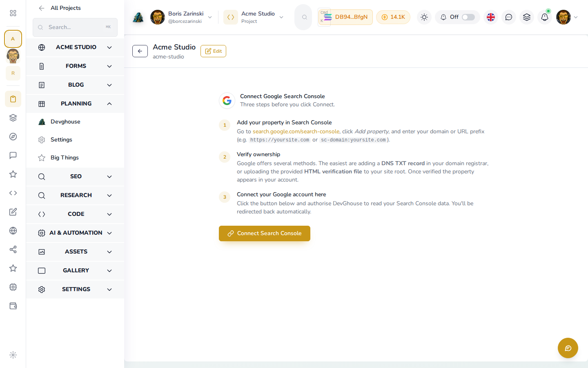Expand the SEO sidebar section
This screenshot has width=588, height=368.
coord(75,177)
